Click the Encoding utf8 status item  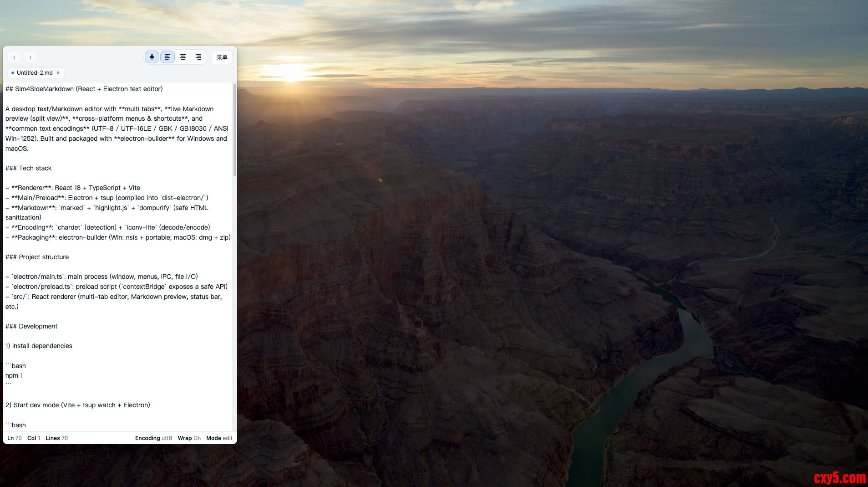point(153,438)
